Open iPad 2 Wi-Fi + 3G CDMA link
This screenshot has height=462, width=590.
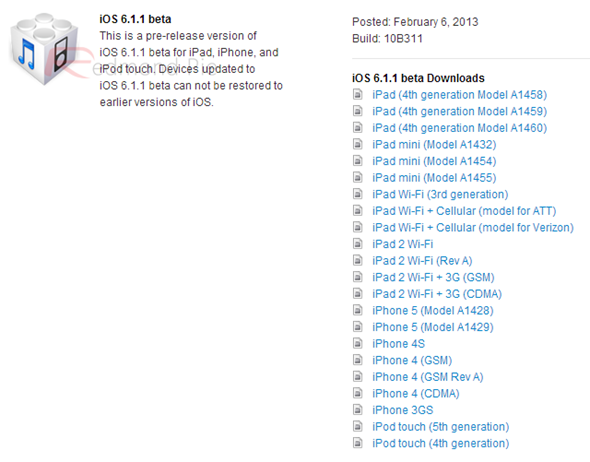[x=437, y=294]
